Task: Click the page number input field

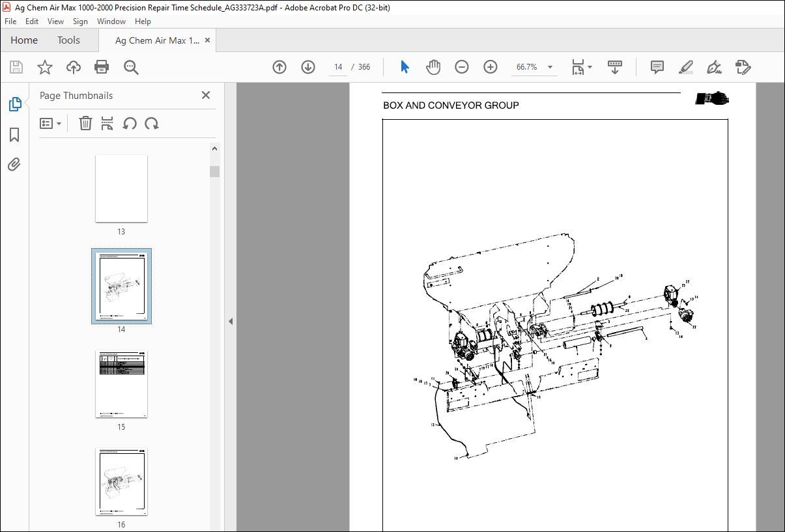Action: pyautogui.click(x=338, y=67)
